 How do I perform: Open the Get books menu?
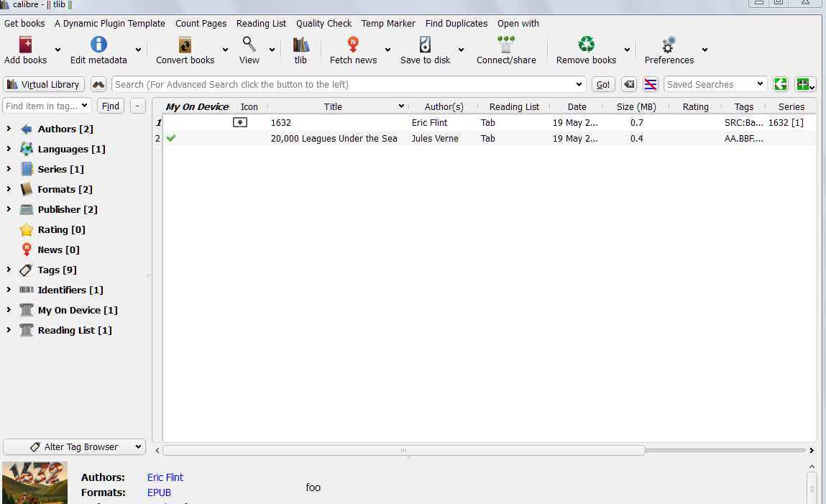pyautogui.click(x=24, y=23)
